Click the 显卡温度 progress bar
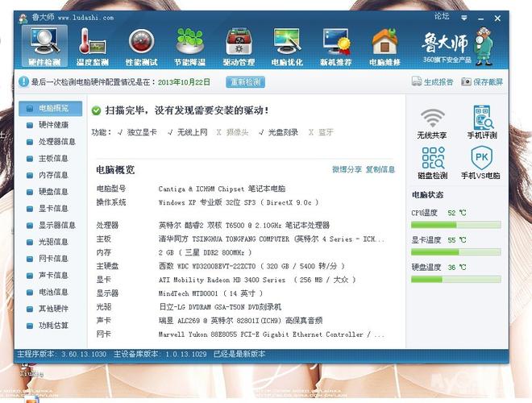Viewport: 532px width, 403px height. (456, 251)
